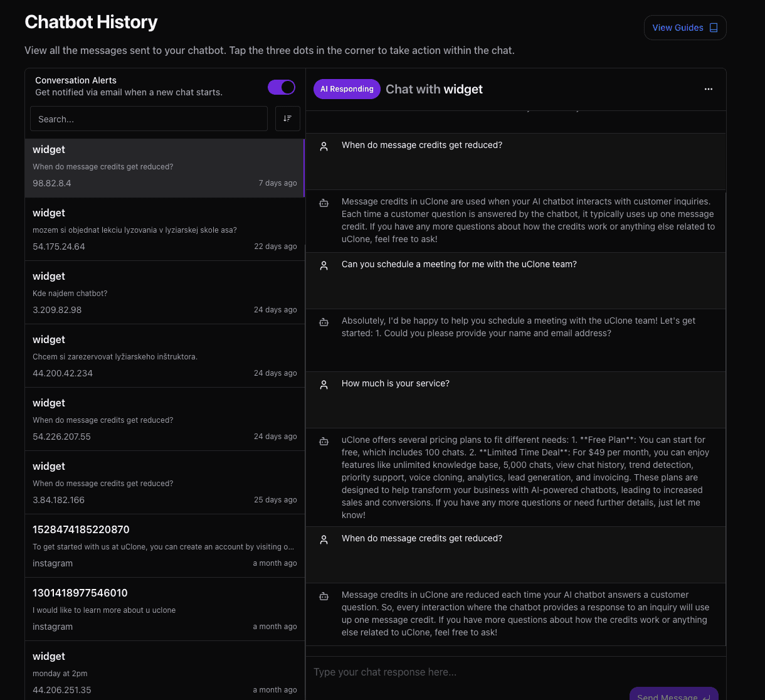Screen dimensions: 765x700
Task: Select instagram conversation 1301418977546010
Action: click(165, 609)
